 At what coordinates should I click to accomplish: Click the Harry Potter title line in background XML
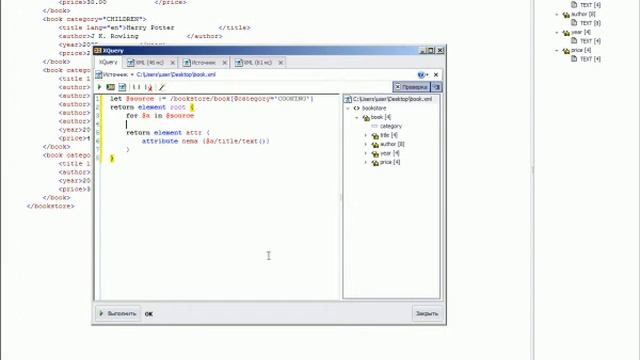(154, 28)
